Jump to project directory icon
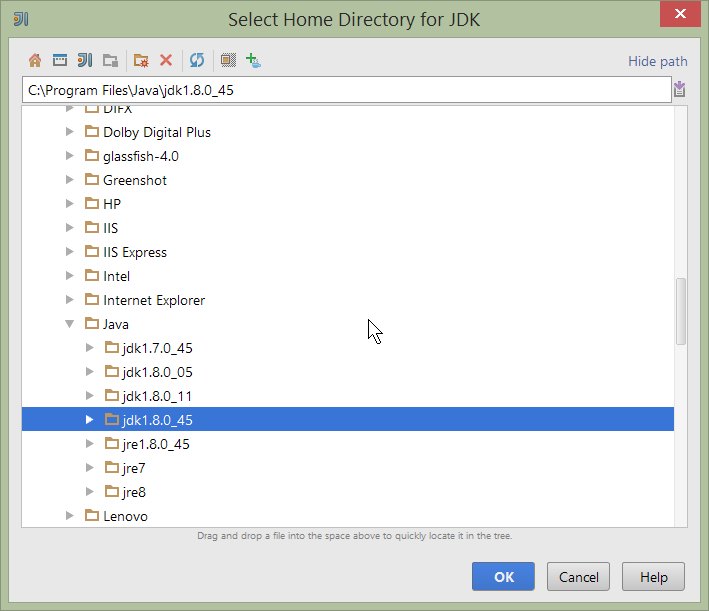The width and height of the screenshot is (709, 611). 85,60
